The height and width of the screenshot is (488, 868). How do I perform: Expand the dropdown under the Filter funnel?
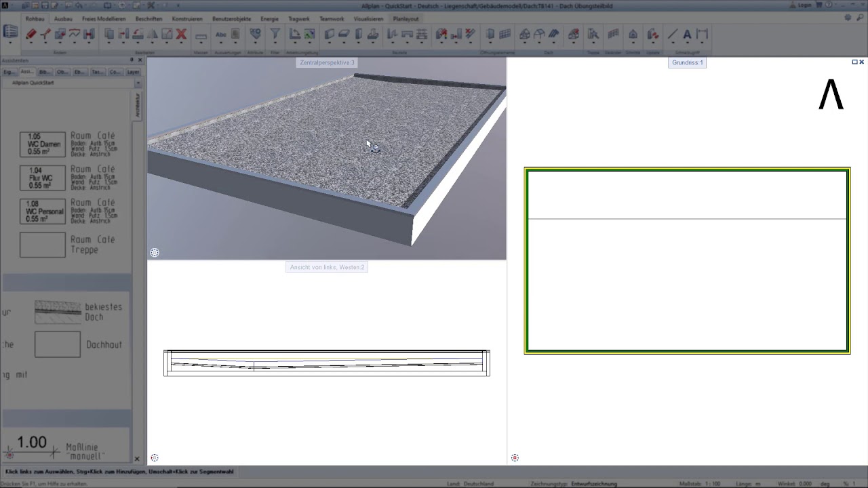point(275,44)
